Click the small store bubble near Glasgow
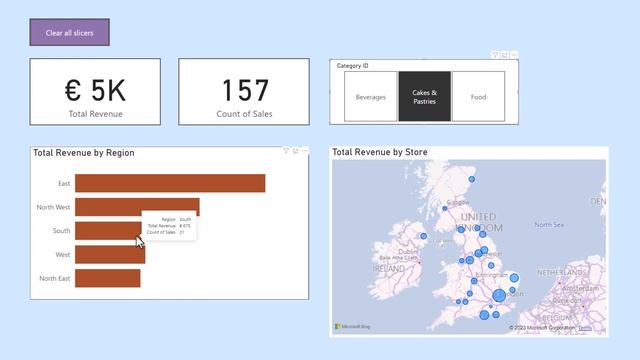 (x=445, y=209)
